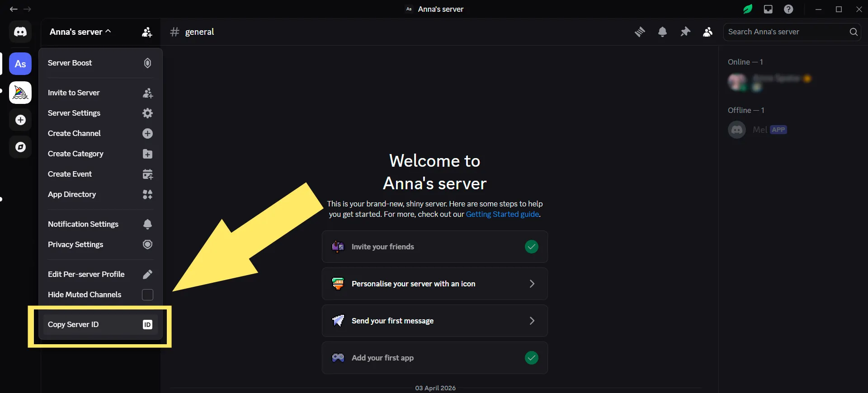This screenshot has height=393, width=868.
Task: Click Copy Server ID menu entry
Action: click(x=100, y=324)
